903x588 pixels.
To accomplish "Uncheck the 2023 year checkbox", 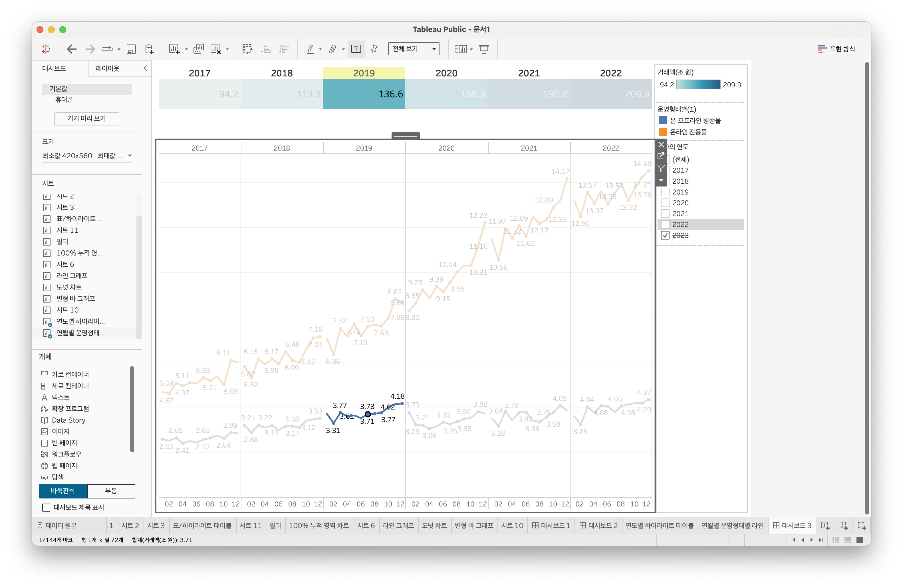I will [665, 236].
